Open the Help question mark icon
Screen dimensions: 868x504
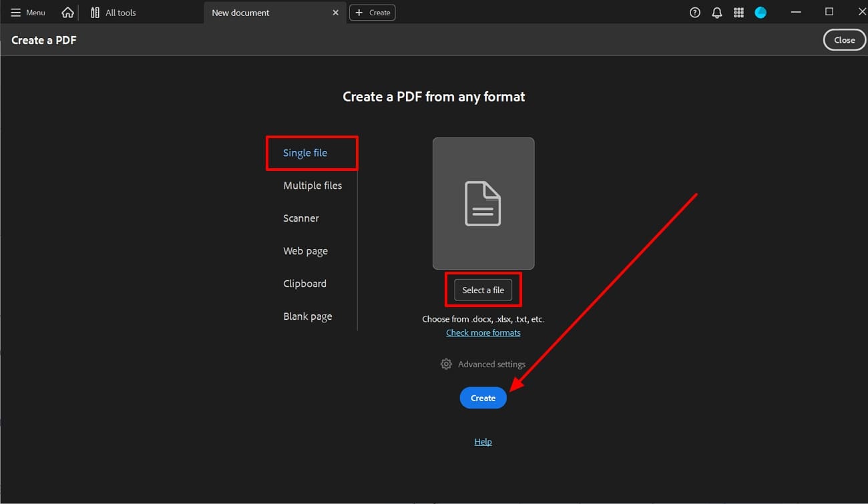coord(695,13)
